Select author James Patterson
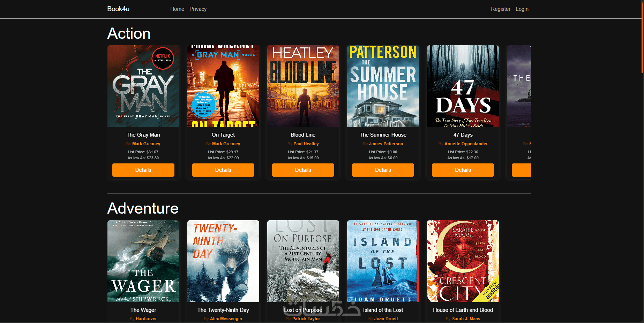 click(386, 144)
